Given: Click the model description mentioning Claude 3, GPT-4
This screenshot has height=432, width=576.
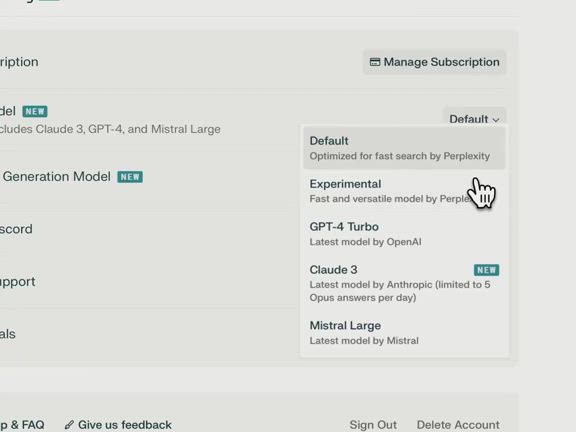Looking at the screenshot, I should point(110,129).
